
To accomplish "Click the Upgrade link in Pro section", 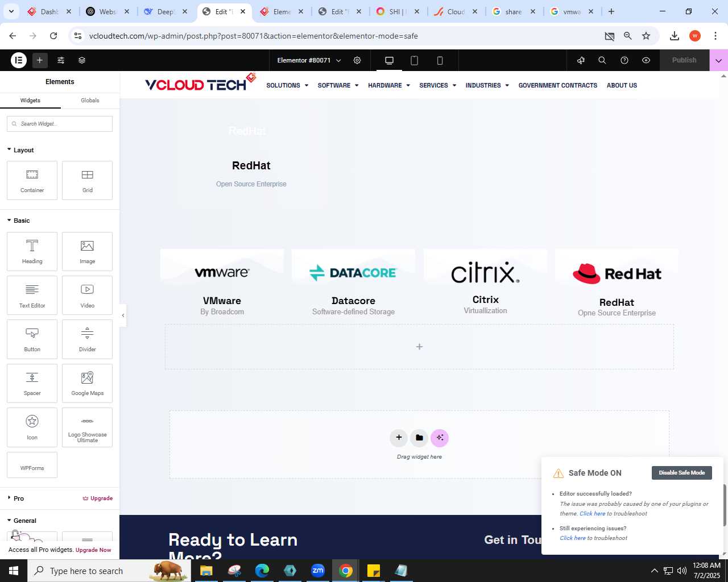I will [x=98, y=498].
